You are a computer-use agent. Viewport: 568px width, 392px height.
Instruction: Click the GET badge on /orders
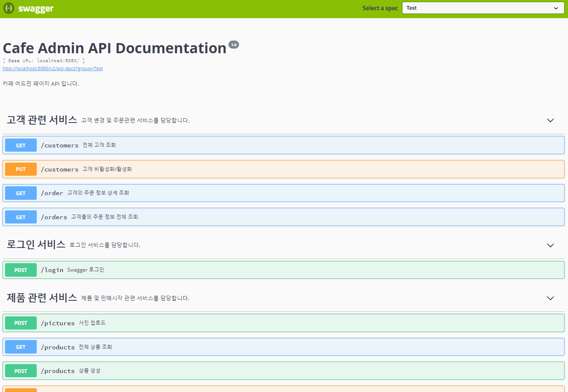20,217
